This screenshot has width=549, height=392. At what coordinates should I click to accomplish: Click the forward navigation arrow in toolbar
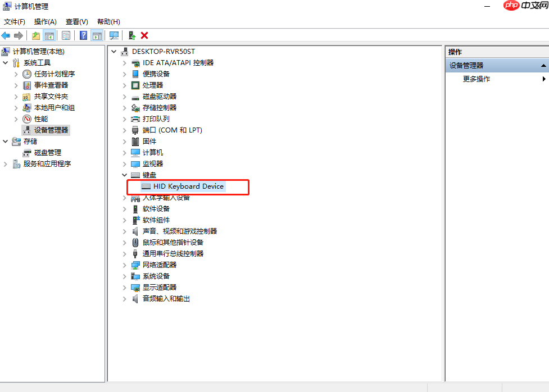(19, 35)
